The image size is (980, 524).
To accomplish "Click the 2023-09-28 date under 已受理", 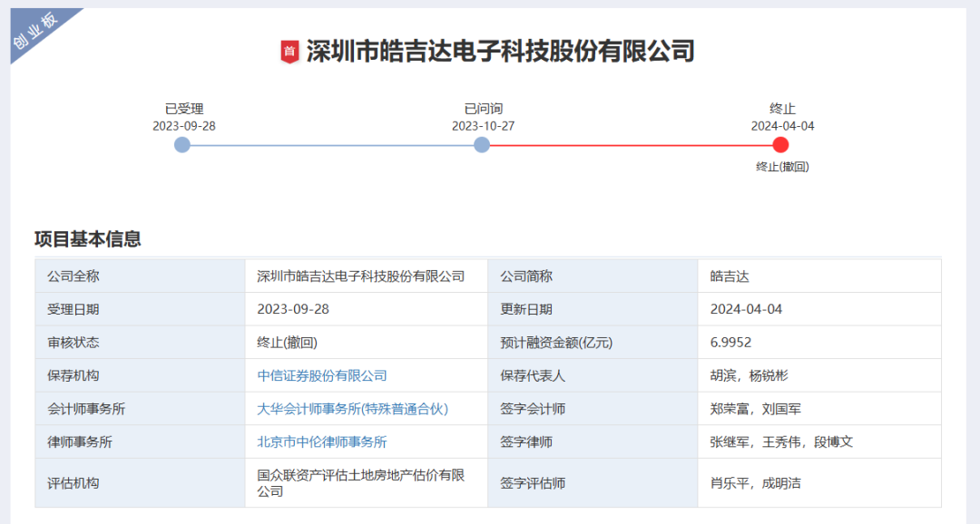I will pos(183,126).
